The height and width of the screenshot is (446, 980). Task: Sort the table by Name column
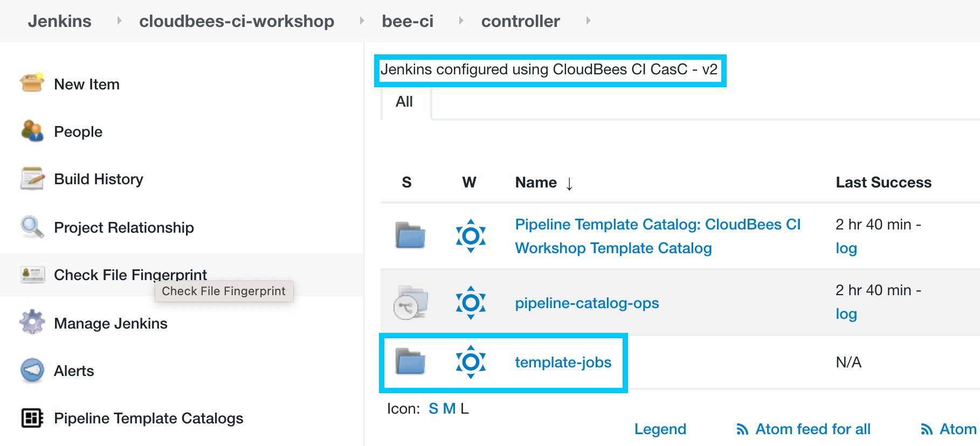pos(536,183)
